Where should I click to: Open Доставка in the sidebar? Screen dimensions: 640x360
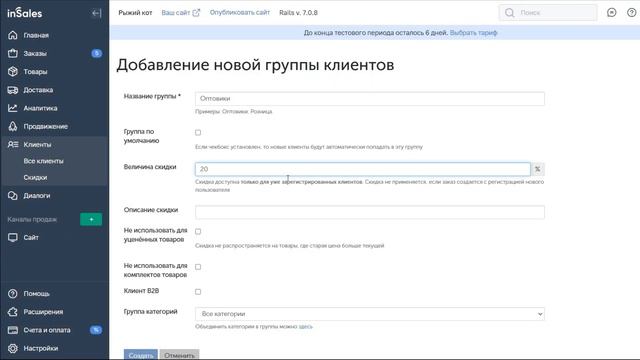pos(38,90)
